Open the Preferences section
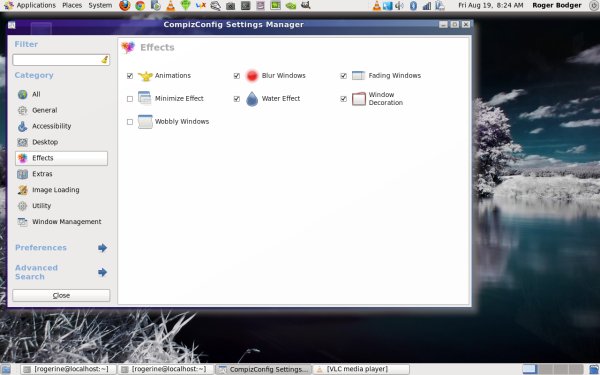Viewport: 600px width, 375px height. [41, 248]
